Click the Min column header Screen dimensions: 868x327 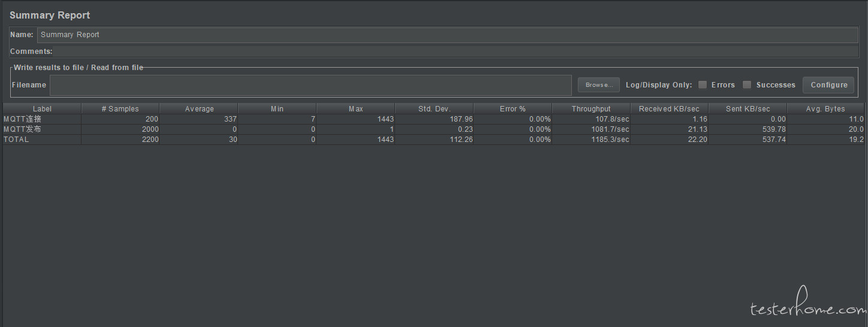click(277, 109)
